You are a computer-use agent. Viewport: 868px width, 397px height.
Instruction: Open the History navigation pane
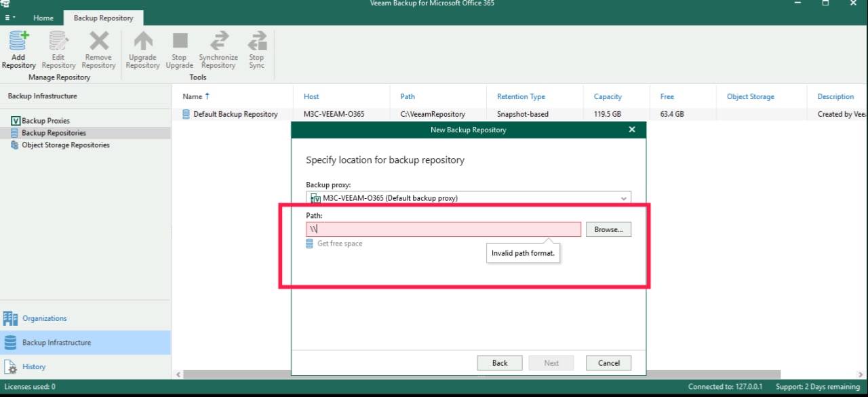point(85,366)
